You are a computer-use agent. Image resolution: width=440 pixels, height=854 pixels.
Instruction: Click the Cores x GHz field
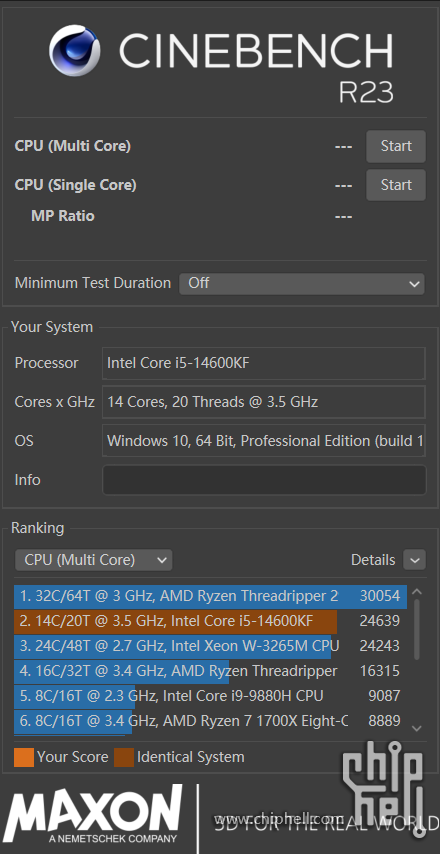point(264,402)
